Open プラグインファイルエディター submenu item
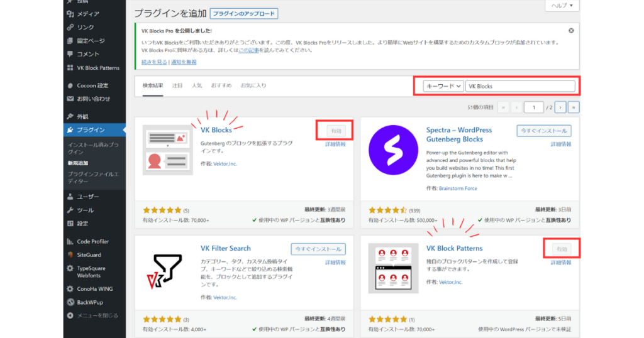The width and height of the screenshot is (644, 338). click(94, 178)
